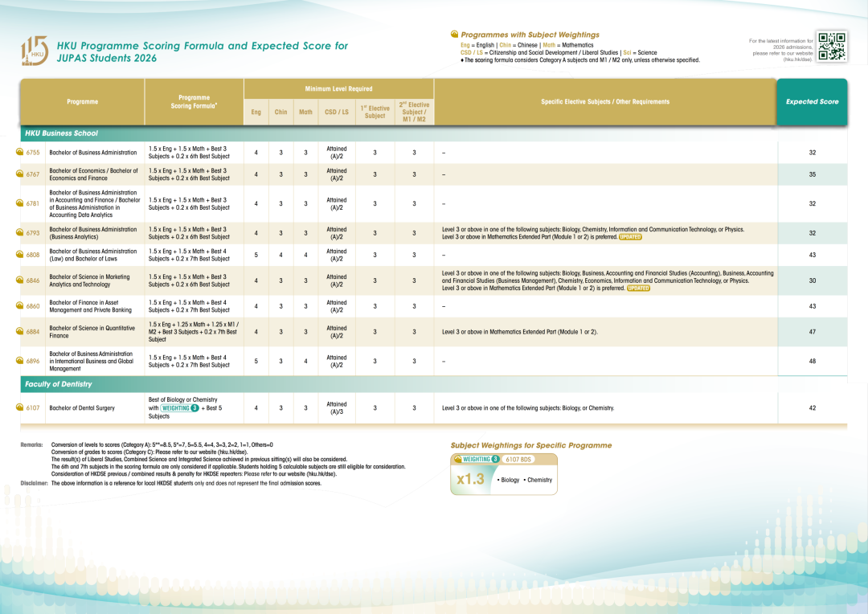Screen dimensions: 868x614
Task: Click Subject Weightings for Specific Programme heading
Action: (x=531, y=446)
